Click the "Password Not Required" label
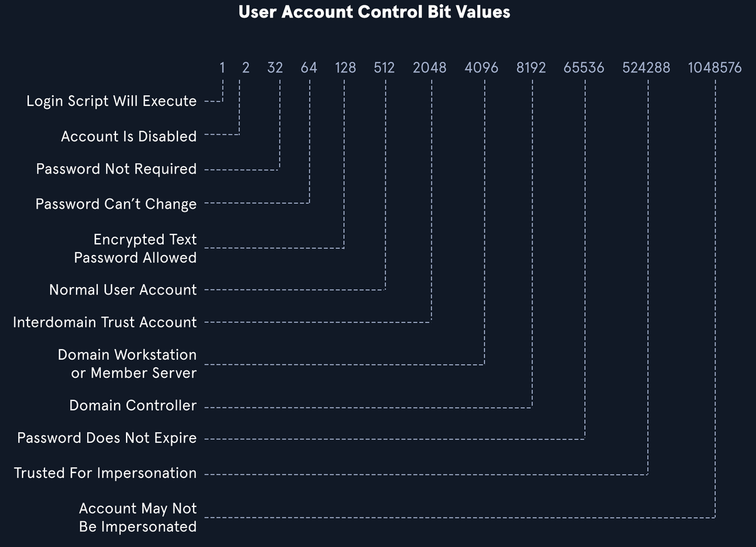The width and height of the screenshot is (756, 547). click(x=116, y=169)
